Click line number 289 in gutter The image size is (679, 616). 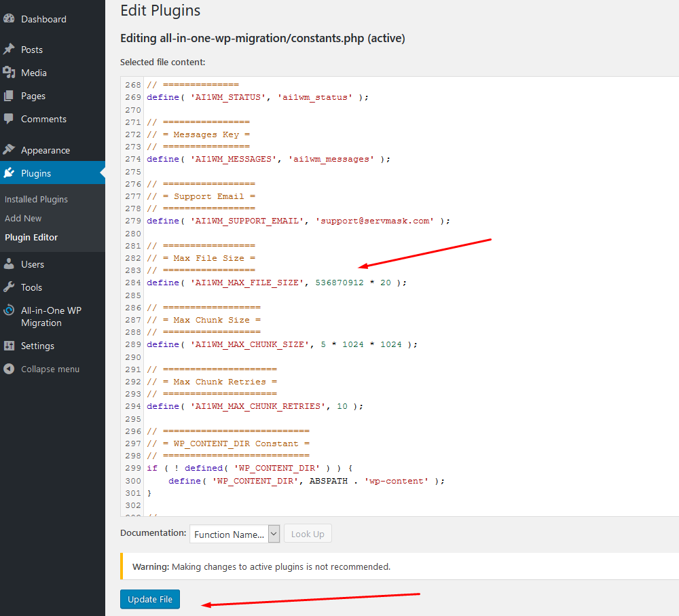133,344
